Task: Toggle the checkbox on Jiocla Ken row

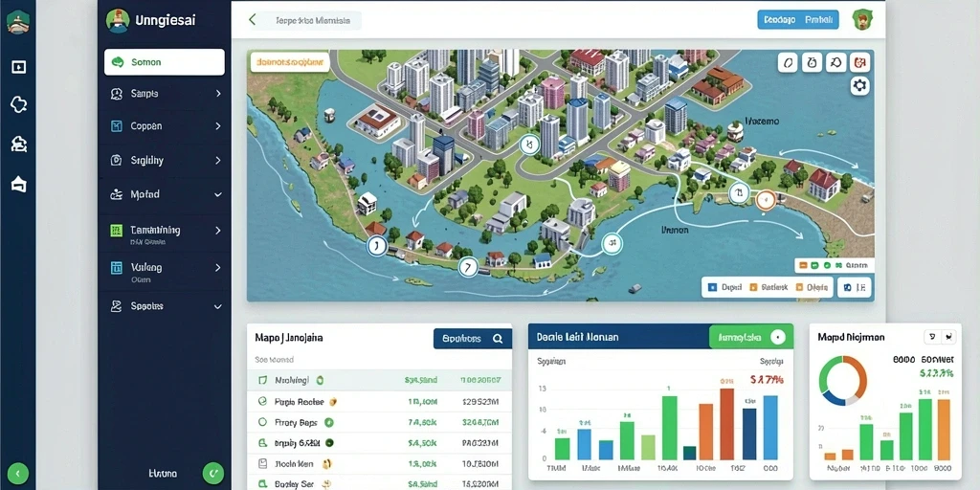Action: pyautogui.click(x=262, y=464)
